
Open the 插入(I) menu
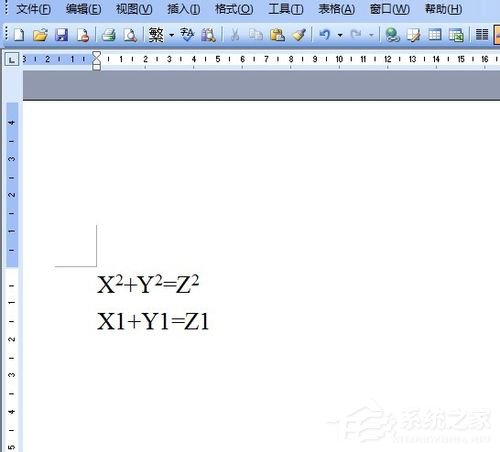coord(184,9)
